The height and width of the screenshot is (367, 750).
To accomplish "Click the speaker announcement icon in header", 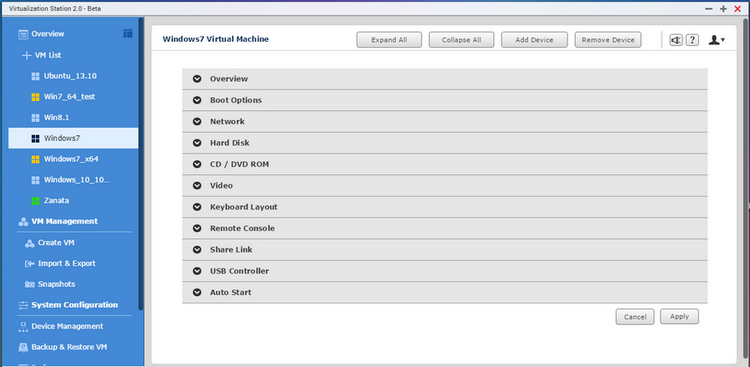I will pyautogui.click(x=676, y=40).
